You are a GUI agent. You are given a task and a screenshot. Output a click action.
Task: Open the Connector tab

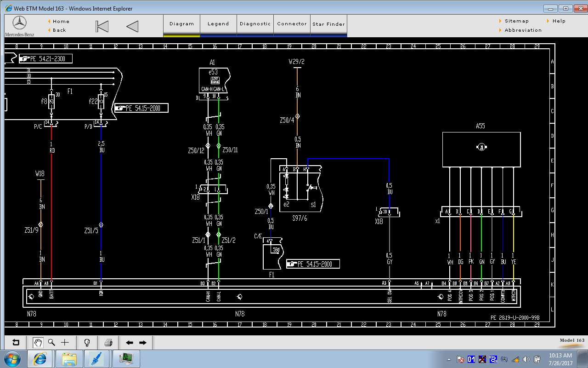[x=292, y=24]
